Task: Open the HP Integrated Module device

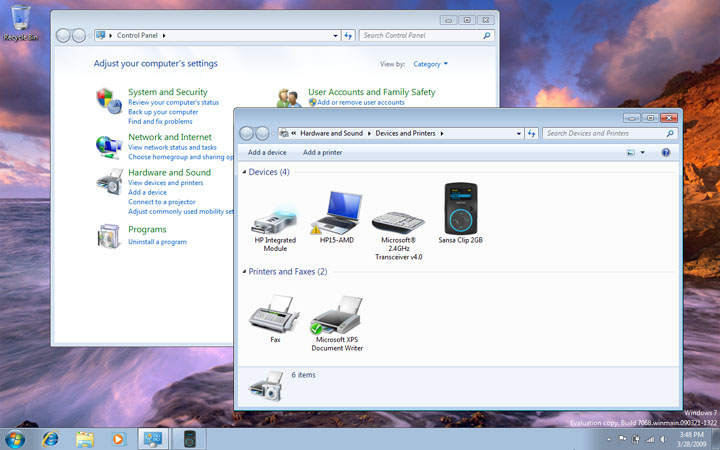Action: [274, 214]
